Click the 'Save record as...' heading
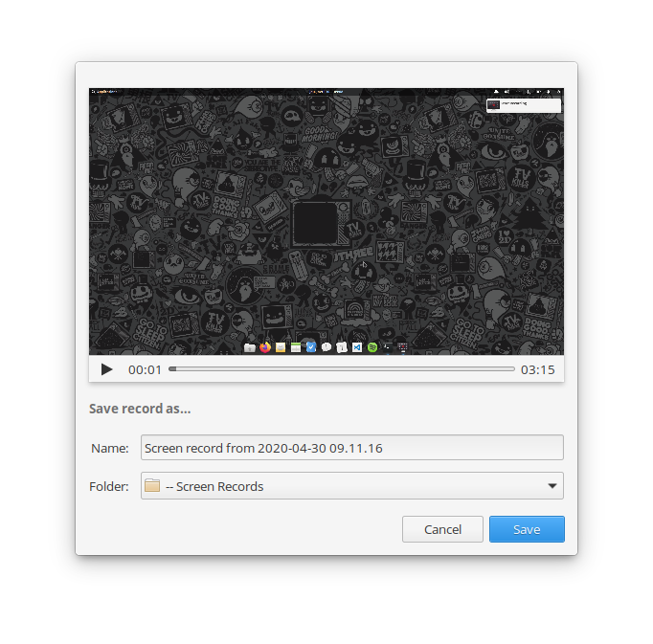 click(x=140, y=409)
